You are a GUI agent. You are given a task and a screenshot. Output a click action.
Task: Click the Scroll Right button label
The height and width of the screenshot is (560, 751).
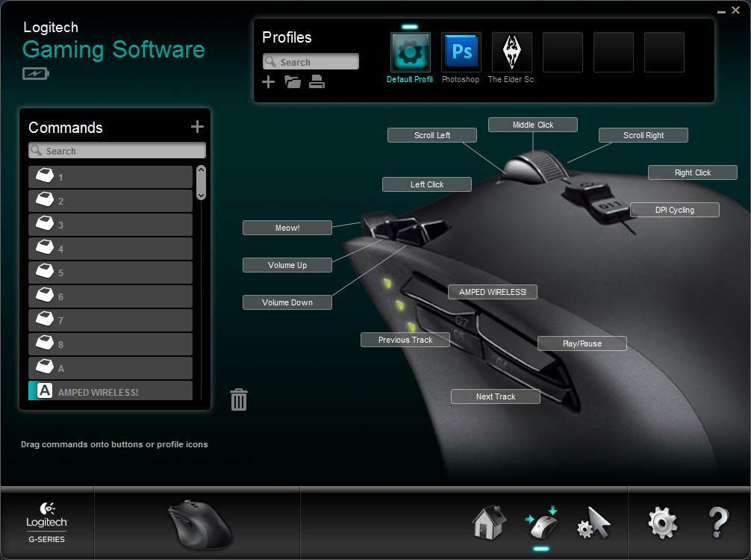point(644,135)
